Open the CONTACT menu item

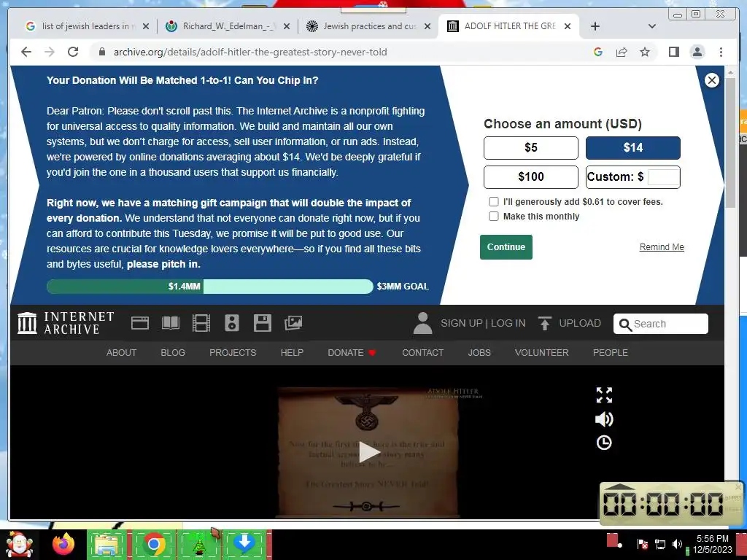(x=422, y=353)
